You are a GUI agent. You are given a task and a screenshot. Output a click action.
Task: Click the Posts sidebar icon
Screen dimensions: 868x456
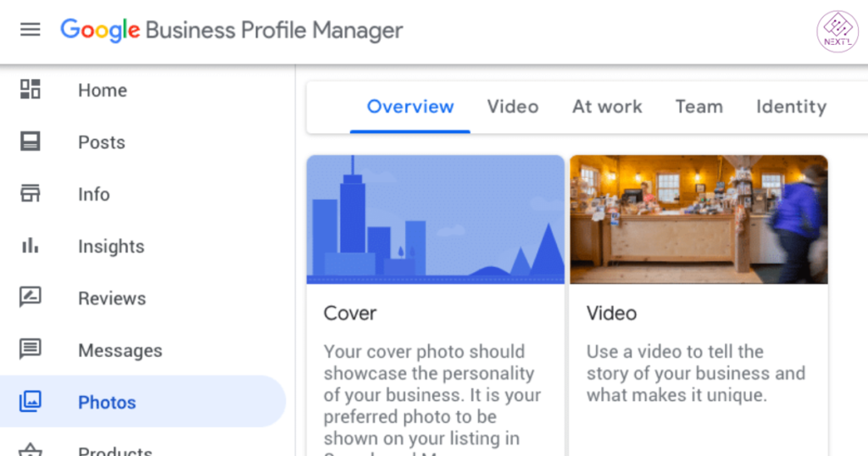pos(31,142)
